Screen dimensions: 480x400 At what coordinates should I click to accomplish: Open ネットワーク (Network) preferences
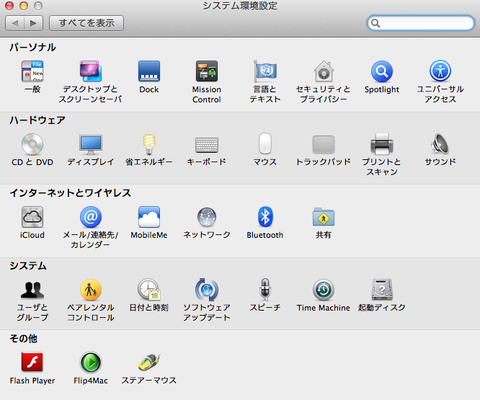pyautogui.click(x=207, y=217)
